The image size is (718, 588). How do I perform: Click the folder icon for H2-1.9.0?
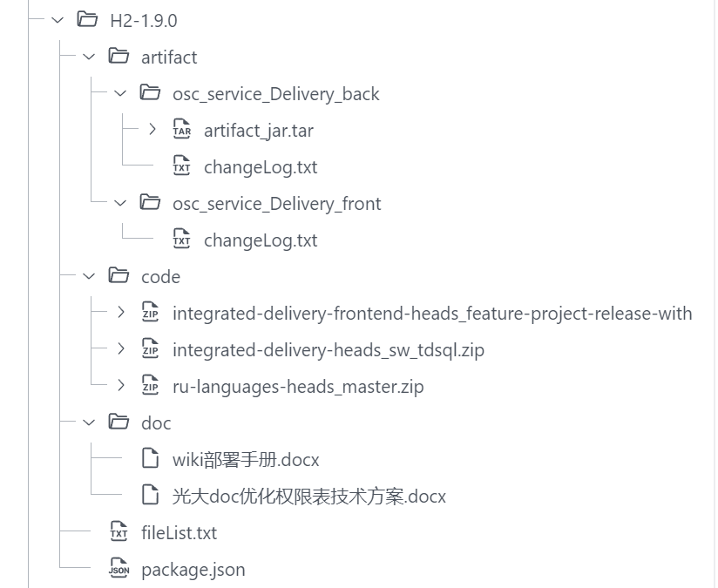tap(87, 19)
